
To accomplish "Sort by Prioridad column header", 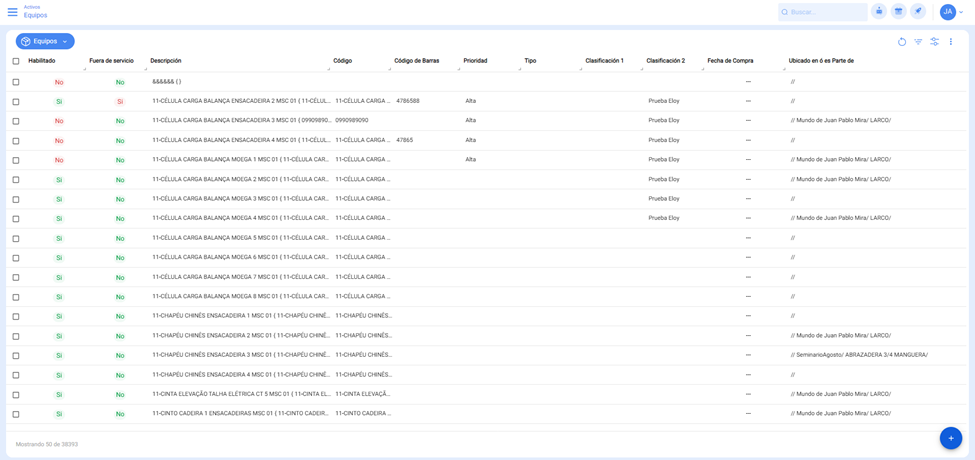I will (475, 61).
